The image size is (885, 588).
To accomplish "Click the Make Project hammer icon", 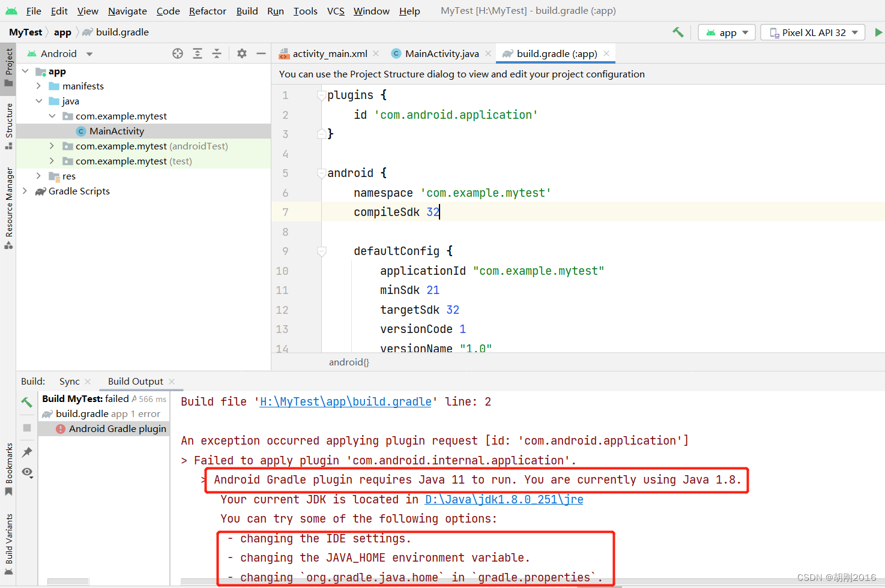I will coord(678,32).
